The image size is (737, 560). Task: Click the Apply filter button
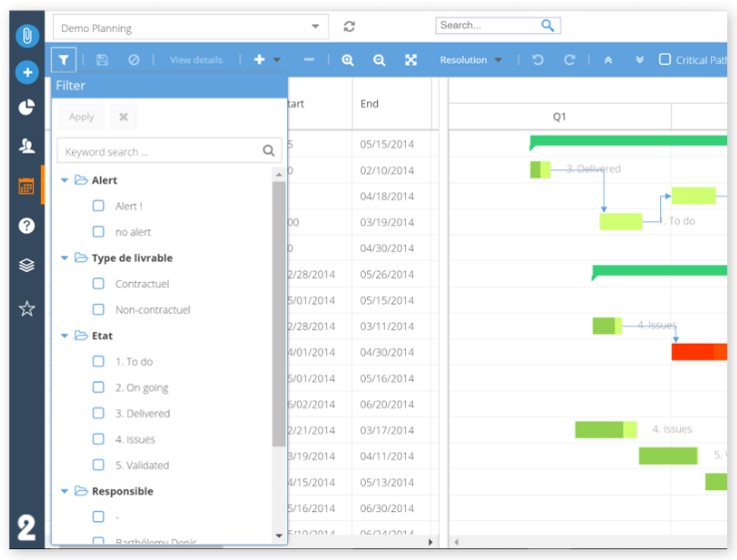pos(82,117)
